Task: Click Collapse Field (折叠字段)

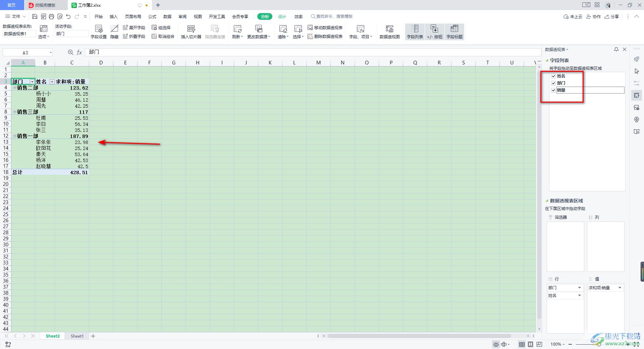Action: 134,36
